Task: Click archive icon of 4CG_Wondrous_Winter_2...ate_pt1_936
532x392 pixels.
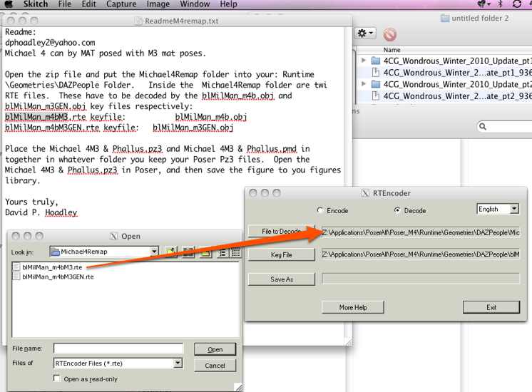Action: click(375, 72)
